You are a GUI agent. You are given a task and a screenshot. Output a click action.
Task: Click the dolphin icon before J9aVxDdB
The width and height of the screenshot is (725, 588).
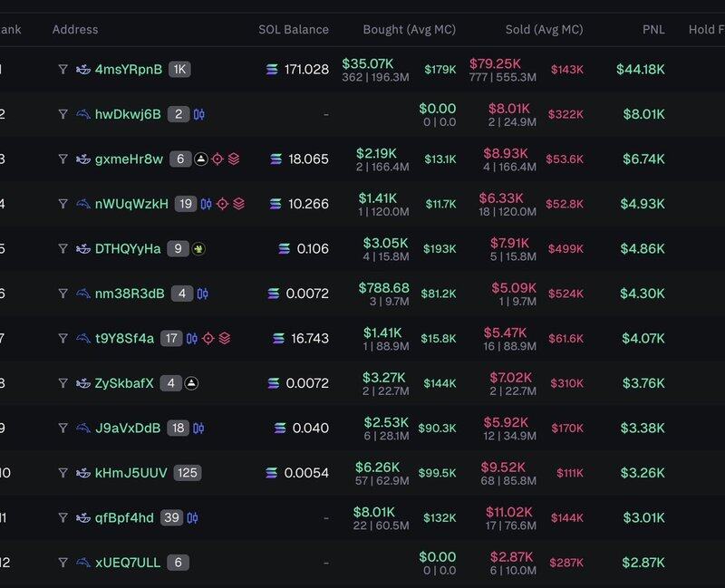tap(83, 428)
